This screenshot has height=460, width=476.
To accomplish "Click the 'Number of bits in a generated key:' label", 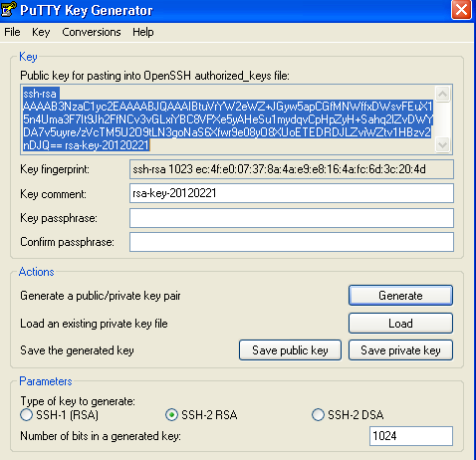I will 101,436.
